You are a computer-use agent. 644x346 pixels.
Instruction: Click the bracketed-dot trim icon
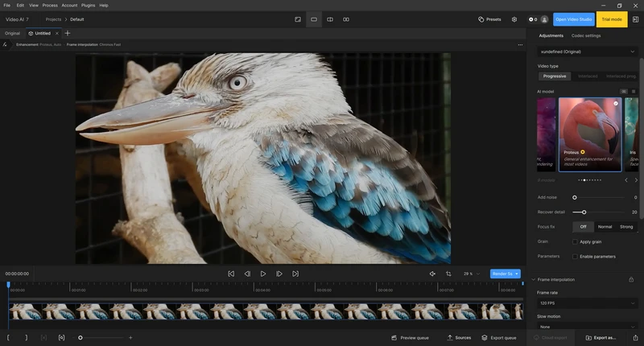pyautogui.click(x=62, y=338)
